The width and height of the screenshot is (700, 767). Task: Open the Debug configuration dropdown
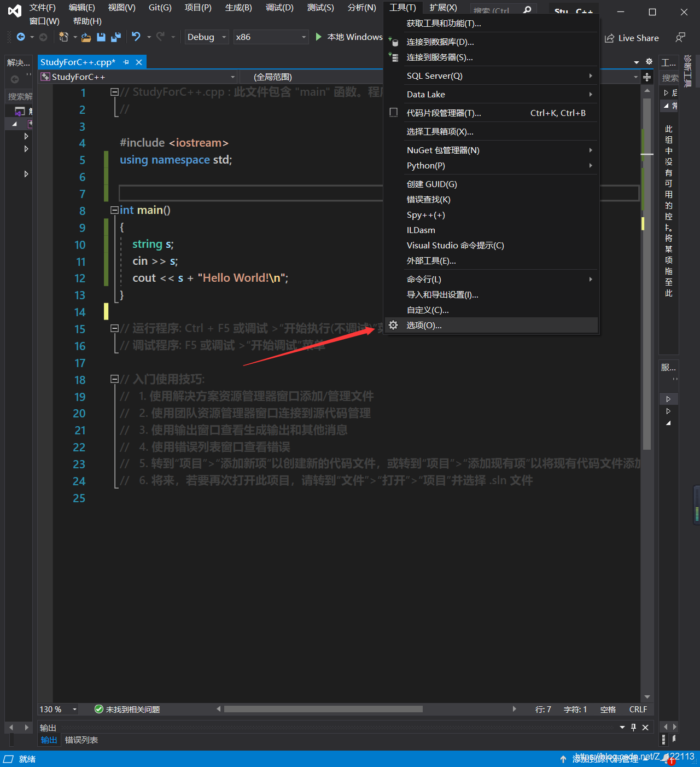pos(207,37)
